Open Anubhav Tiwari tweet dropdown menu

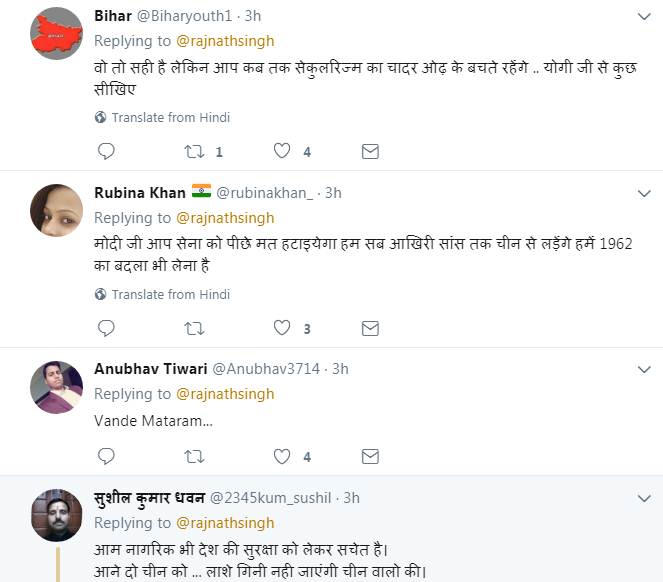click(x=645, y=369)
